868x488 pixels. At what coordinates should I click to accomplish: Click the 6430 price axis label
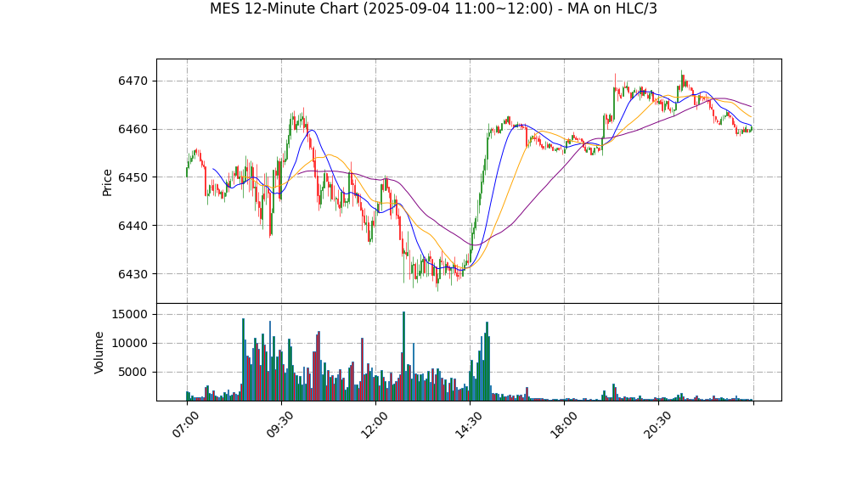[132, 274]
